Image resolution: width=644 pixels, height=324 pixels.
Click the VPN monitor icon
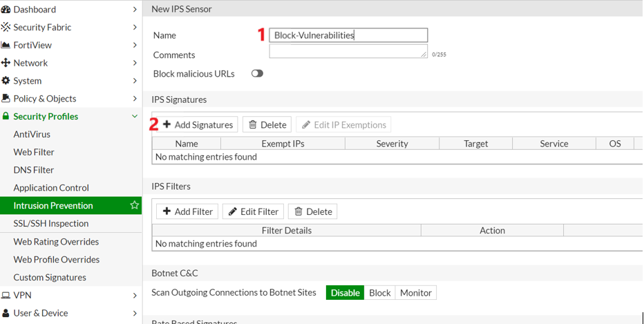click(6, 295)
